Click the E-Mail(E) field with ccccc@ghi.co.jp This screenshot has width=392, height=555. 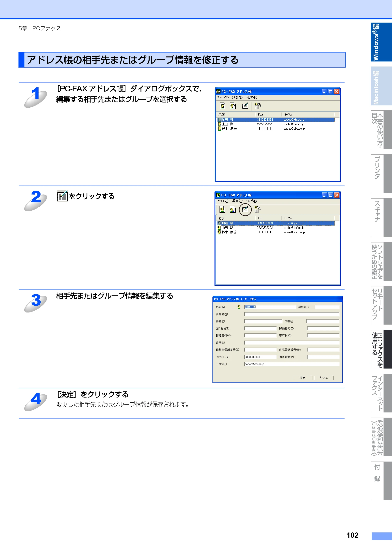pyautogui.click(x=292, y=364)
